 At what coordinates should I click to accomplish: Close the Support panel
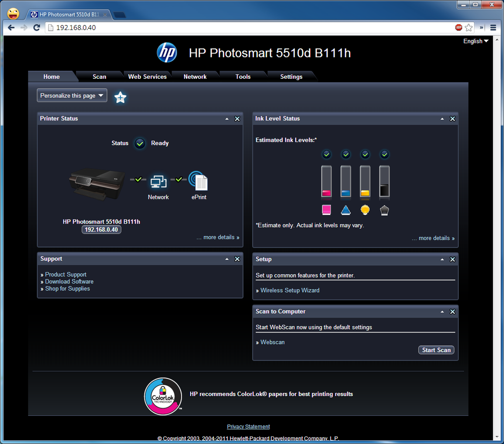pyautogui.click(x=237, y=259)
